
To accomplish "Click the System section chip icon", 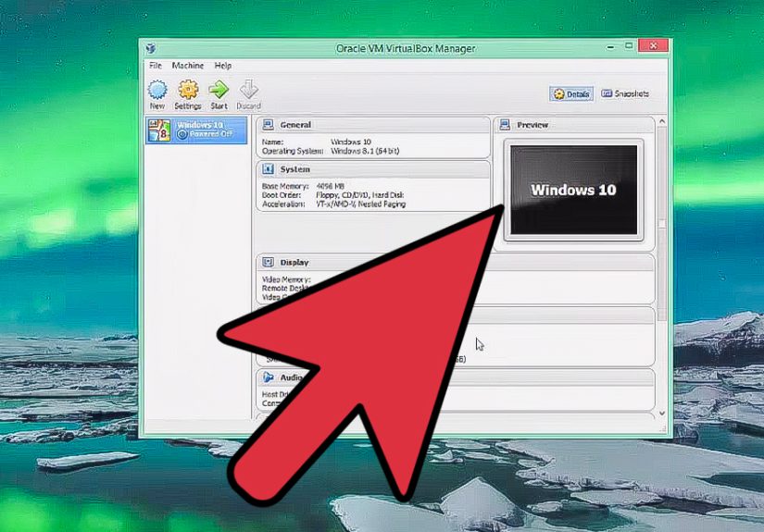I will [x=268, y=169].
